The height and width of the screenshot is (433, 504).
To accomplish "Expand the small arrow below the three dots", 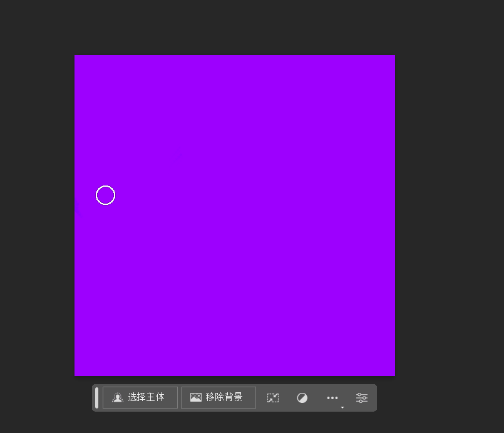I will [x=342, y=407].
